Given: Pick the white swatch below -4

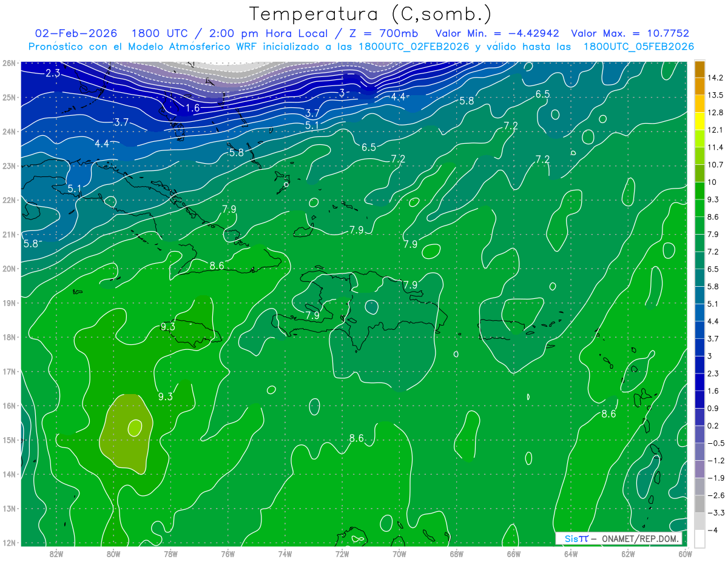Looking at the screenshot, I should pos(699,538).
